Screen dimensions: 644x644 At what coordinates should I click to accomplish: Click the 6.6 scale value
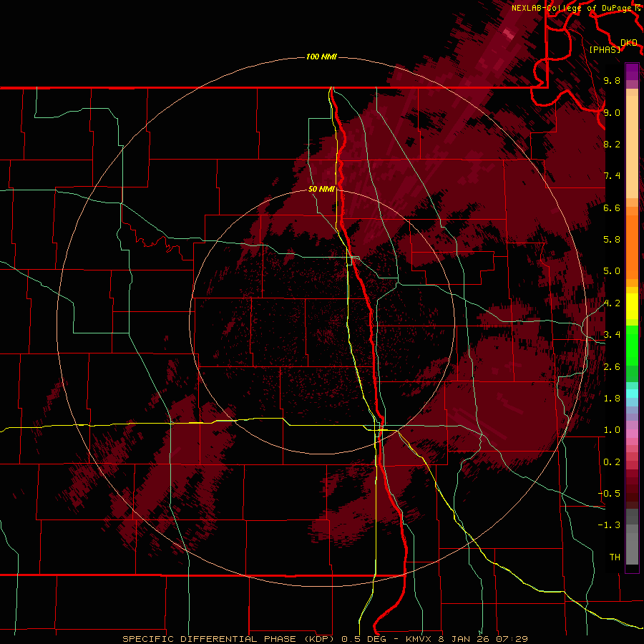click(612, 208)
